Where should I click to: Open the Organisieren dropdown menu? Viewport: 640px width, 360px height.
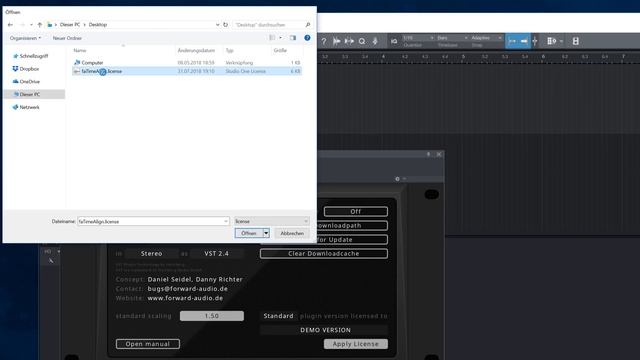point(25,38)
